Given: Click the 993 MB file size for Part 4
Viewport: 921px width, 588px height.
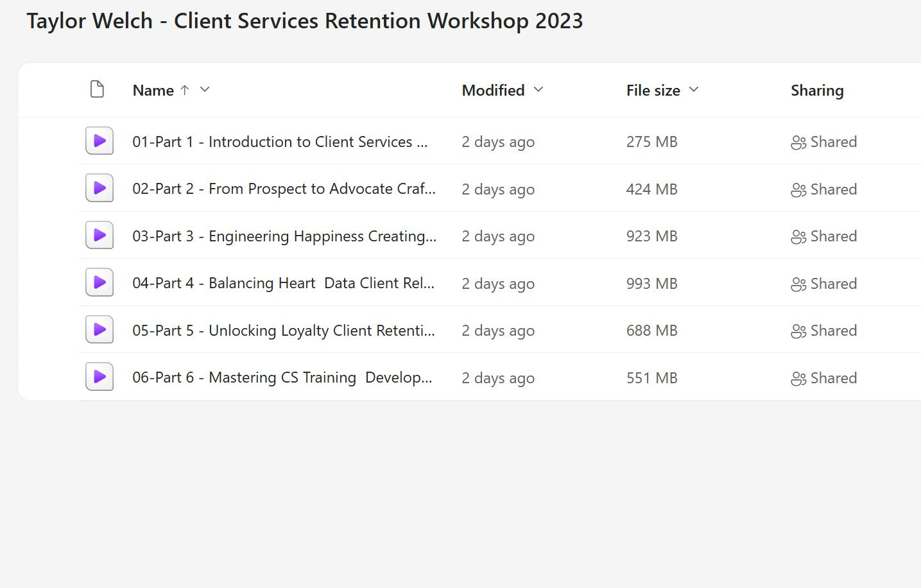Looking at the screenshot, I should click(x=651, y=283).
